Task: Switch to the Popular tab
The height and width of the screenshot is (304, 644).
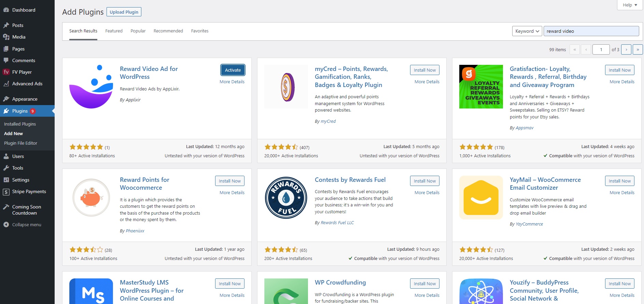Action: pyautogui.click(x=138, y=31)
